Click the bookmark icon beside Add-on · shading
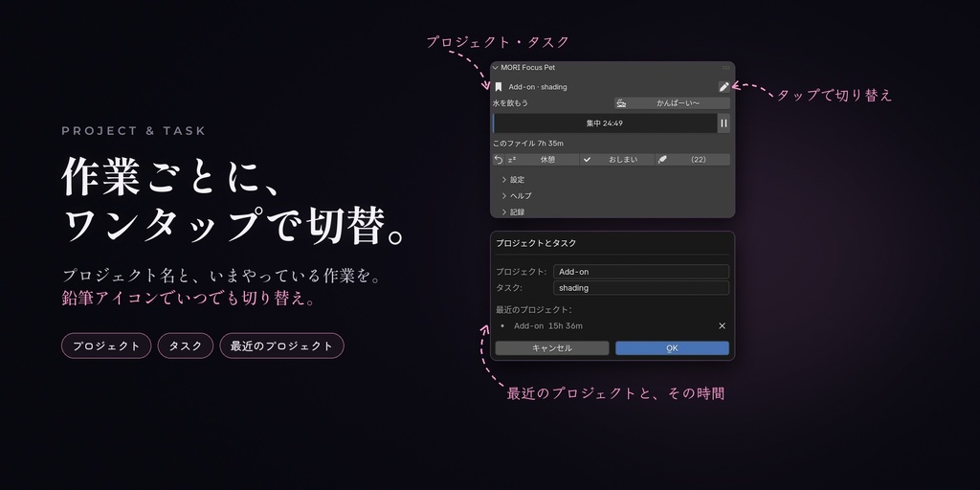The width and height of the screenshot is (980, 490). point(498,87)
